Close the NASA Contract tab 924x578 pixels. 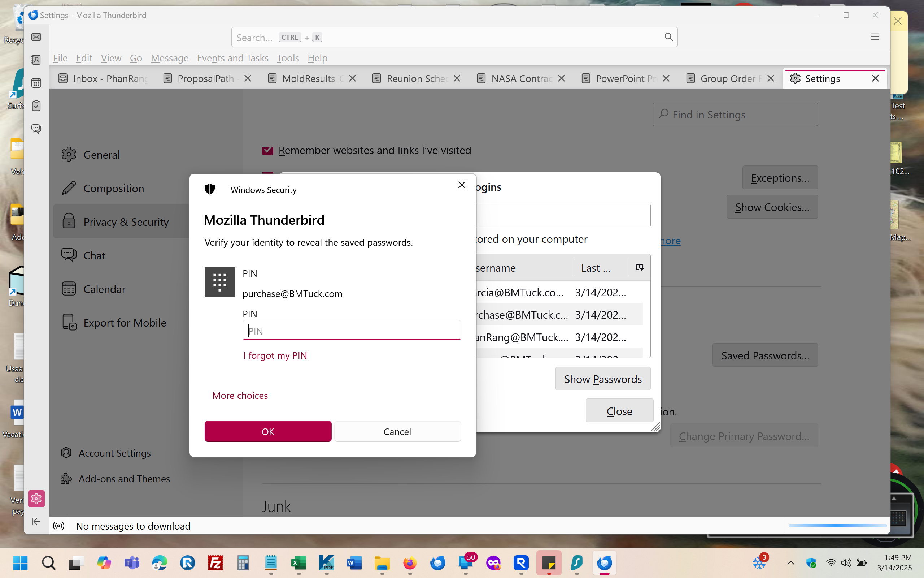click(x=561, y=78)
